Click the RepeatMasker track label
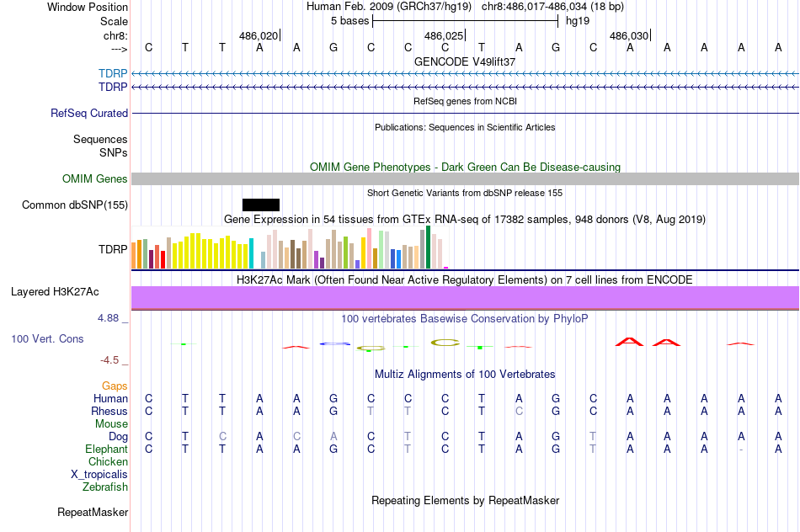800x532 pixels. pos(93,512)
